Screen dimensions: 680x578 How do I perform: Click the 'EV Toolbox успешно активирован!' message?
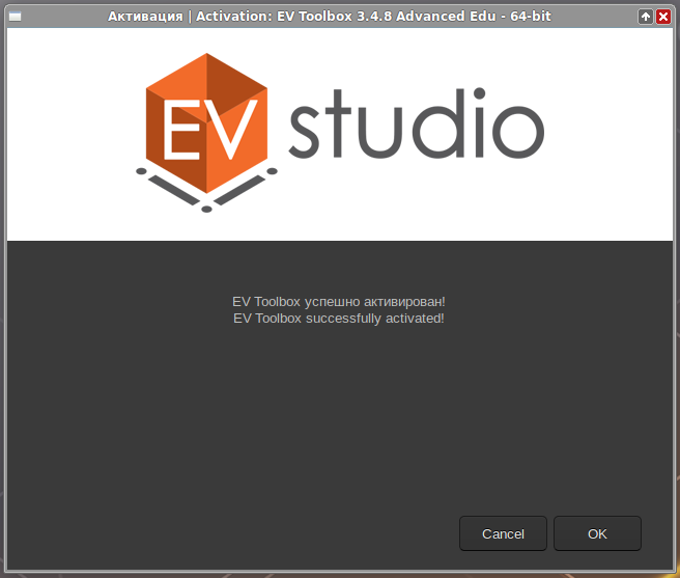coord(339,301)
